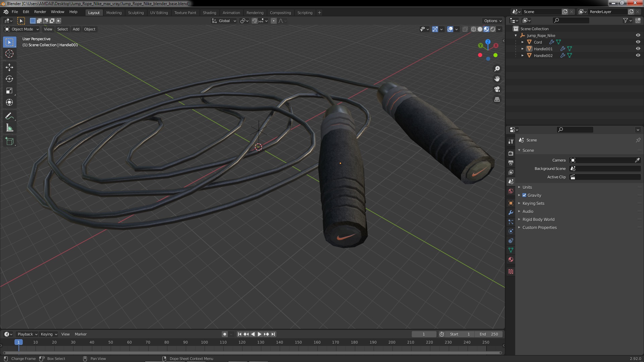Click the zoom view magnifier icon
The height and width of the screenshot is (362, 644).
(x=497, y=69)
